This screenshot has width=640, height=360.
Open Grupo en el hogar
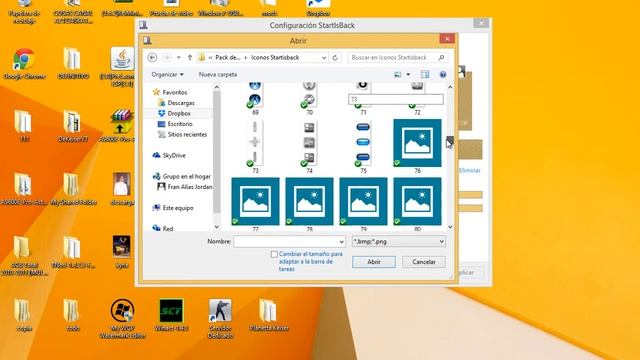(186, 176)
